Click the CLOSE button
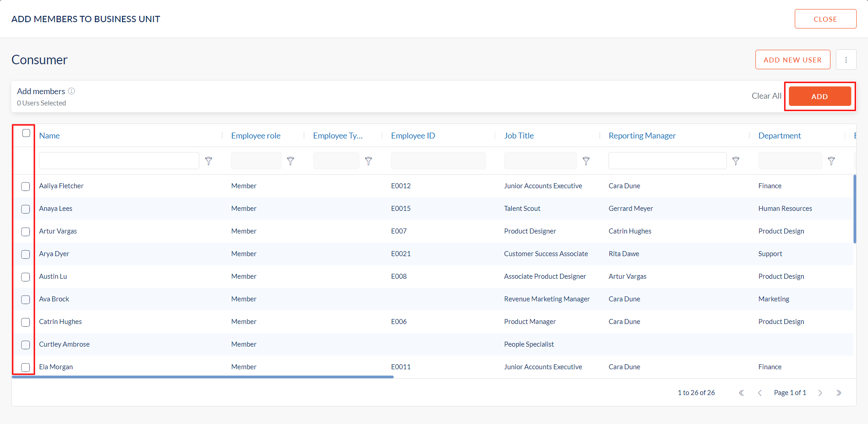 point(826,19)
